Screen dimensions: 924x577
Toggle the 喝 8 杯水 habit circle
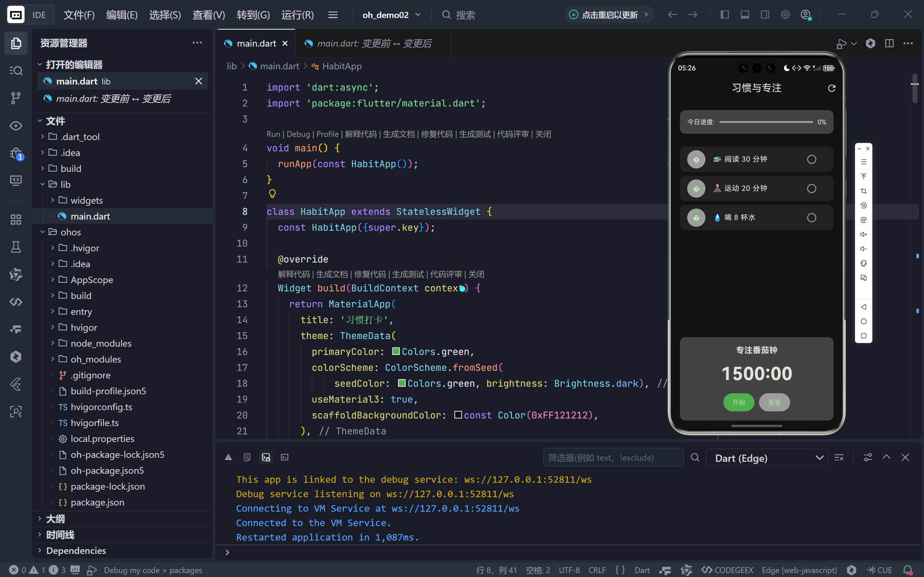[811, 217]
